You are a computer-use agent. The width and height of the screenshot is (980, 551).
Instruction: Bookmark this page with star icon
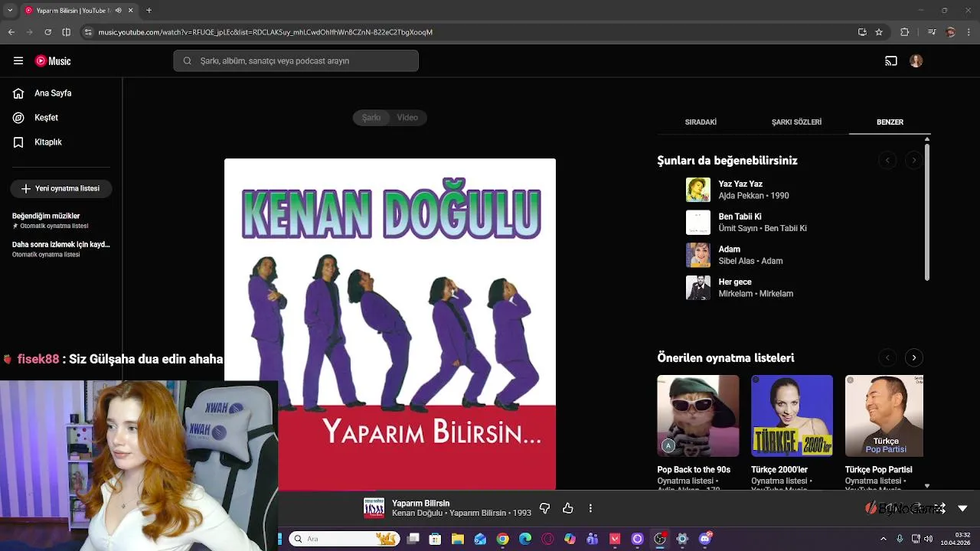pyautogui.click(x=879, y=32)
